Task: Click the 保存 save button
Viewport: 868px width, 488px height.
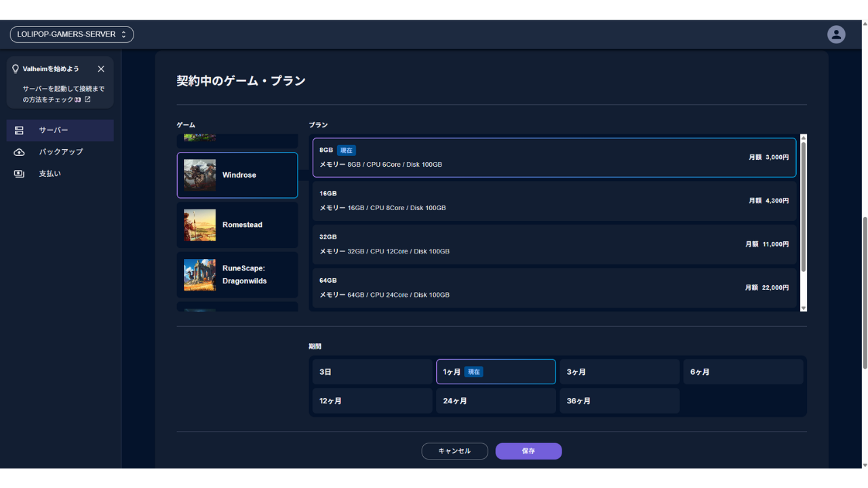Action: 528,451
